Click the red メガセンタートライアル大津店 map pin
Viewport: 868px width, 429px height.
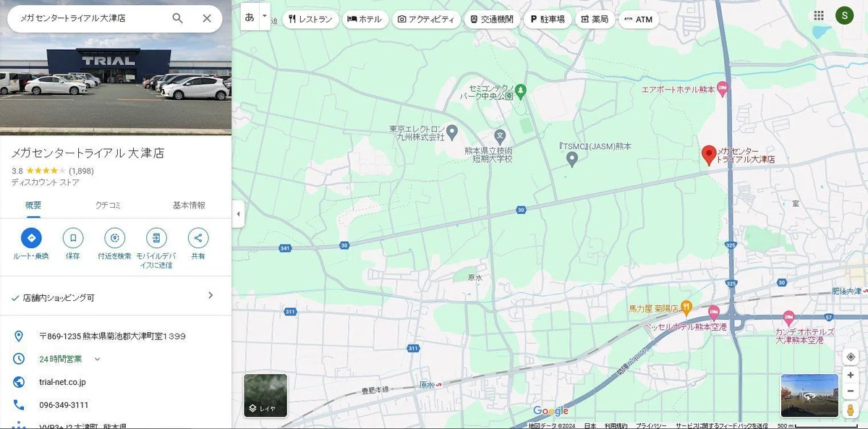click(x=709, y=155)
